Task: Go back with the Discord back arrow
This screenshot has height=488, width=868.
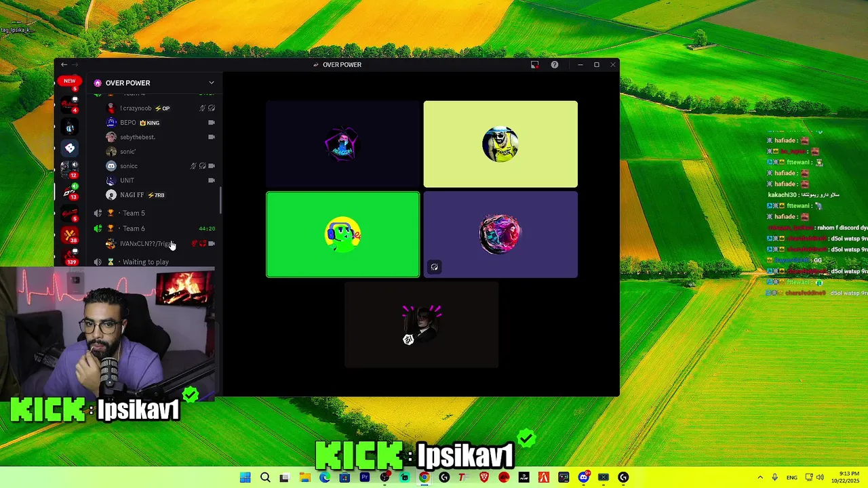Action: pyautogui.click(x=64, y=65)
